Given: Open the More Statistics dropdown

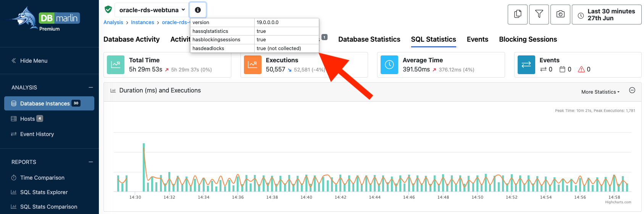Looking at the screenshot, I should coord(600,92).
